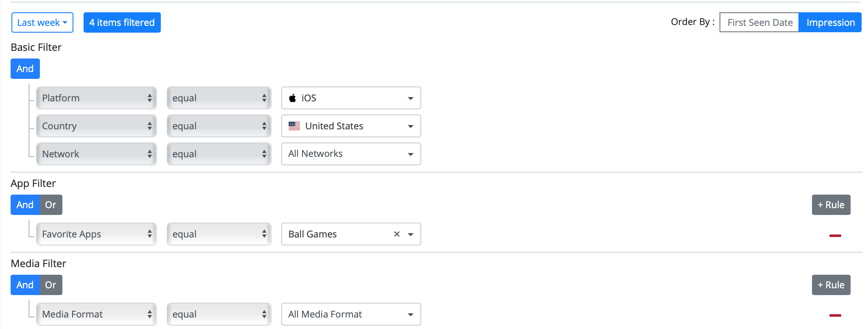Click the Apple logo in iOS dropdown
The width and height of the screenshot is (868, 329).
click(292, 98)
